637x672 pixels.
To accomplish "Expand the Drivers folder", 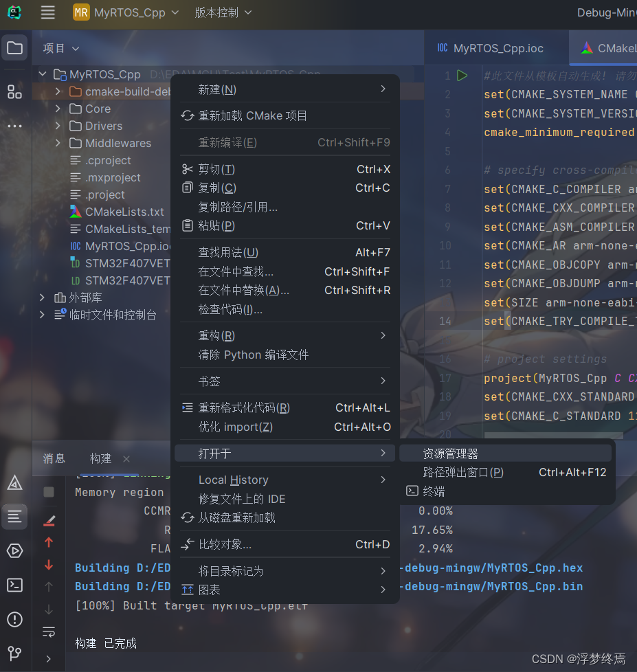I will click(58, 126).
